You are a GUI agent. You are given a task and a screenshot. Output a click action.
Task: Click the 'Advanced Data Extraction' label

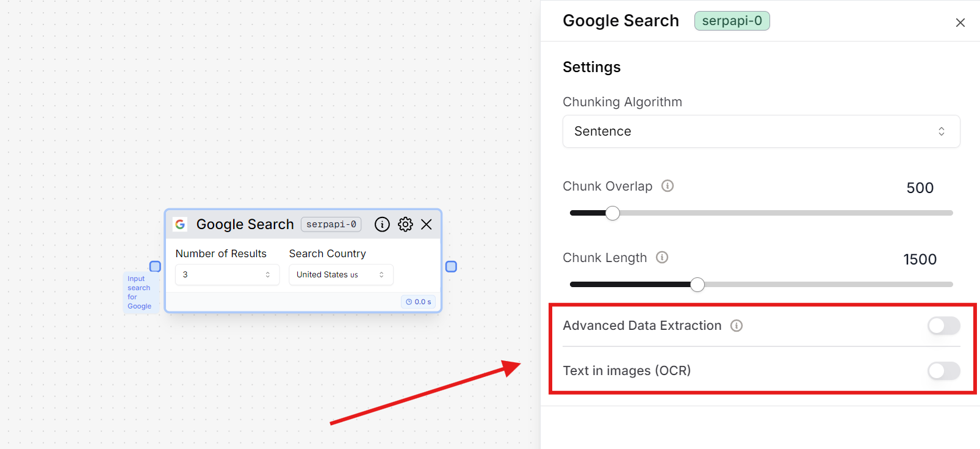tap(642, 326)
